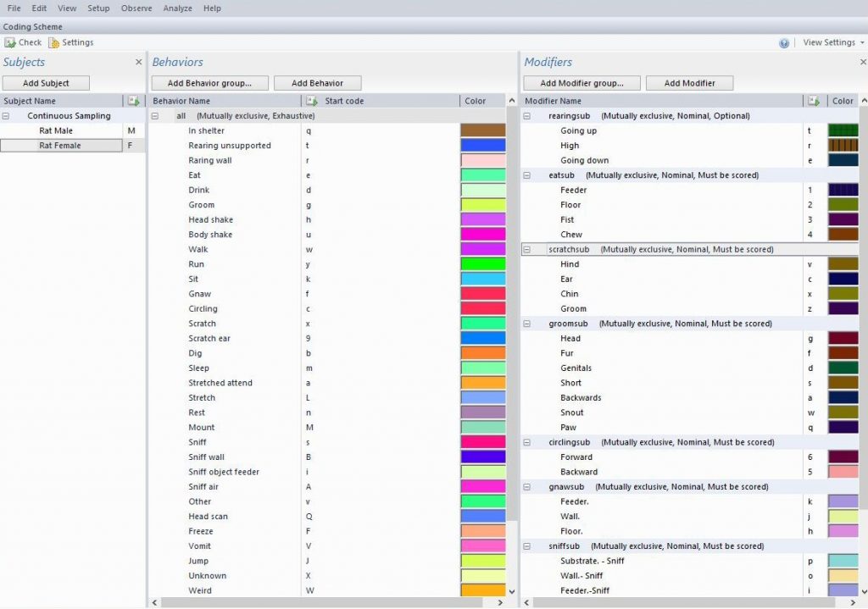Open the View Settings dropdown
The width and height of the screenshot is (868, 609).
(833, 42)
